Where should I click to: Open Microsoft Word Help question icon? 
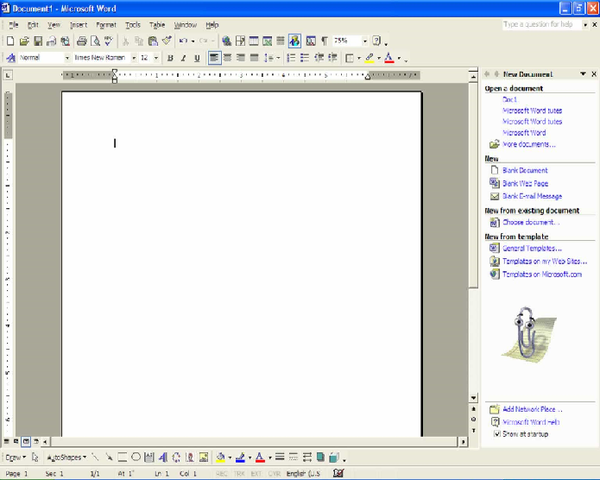pyautogui.click(x=377, y=41)
